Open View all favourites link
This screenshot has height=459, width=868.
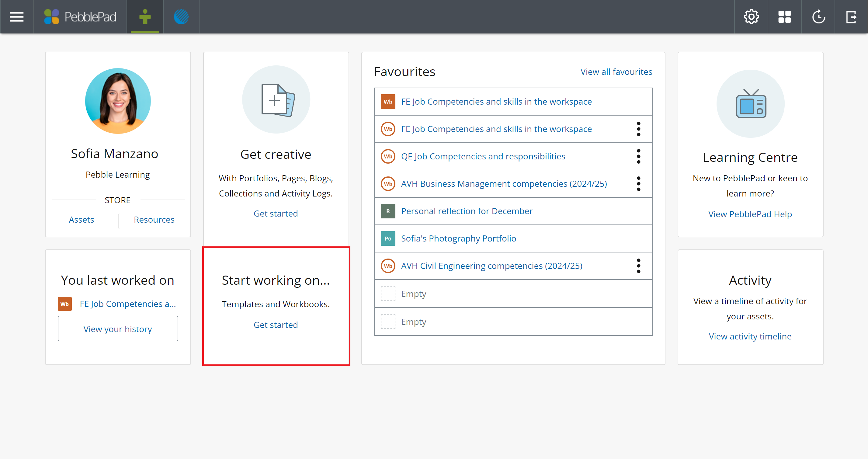pos(616,72)
